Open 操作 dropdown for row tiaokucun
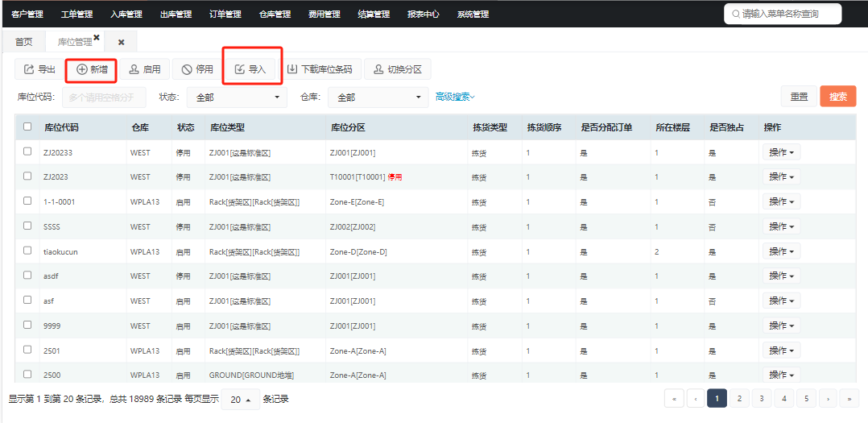Image resolution: width=868 pixels, height=423 pixels. (782, 251)
